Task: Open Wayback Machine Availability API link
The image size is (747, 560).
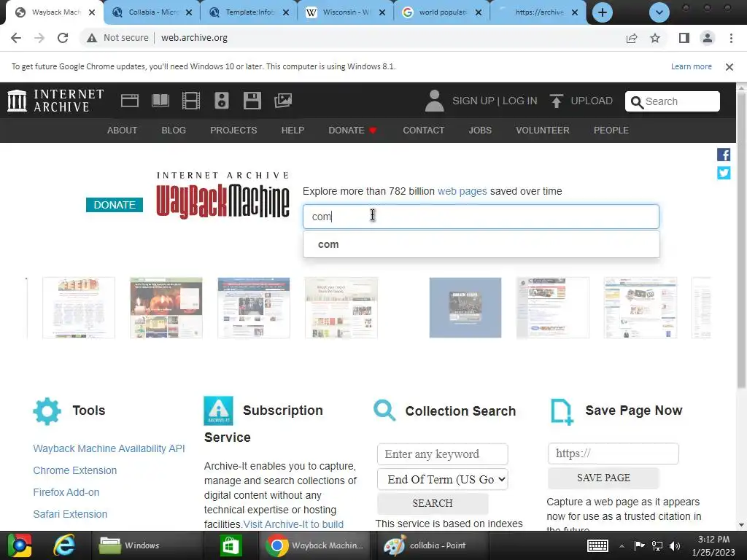Action: point(109,448)
